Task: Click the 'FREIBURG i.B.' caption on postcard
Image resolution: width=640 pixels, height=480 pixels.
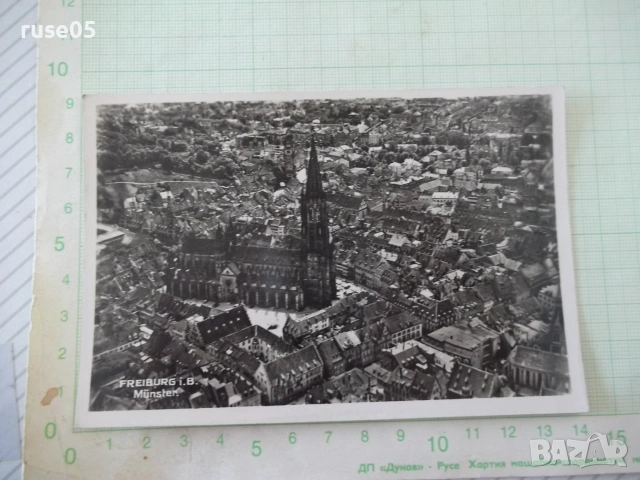Action: (x=158, y=383)
